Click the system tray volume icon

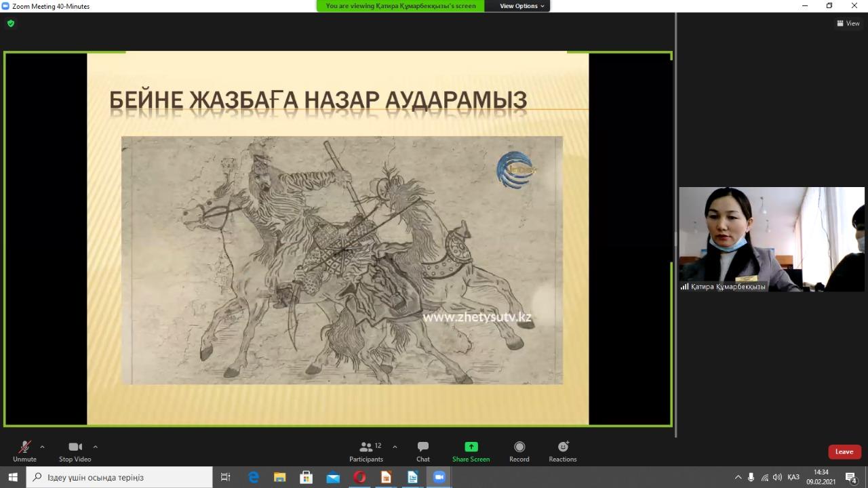(777, 478)
